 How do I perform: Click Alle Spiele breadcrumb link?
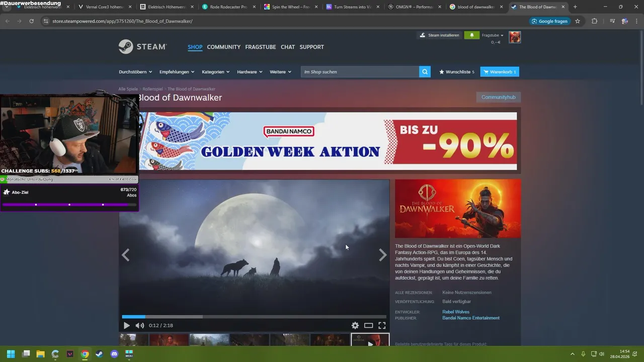(x=128, y=89)
